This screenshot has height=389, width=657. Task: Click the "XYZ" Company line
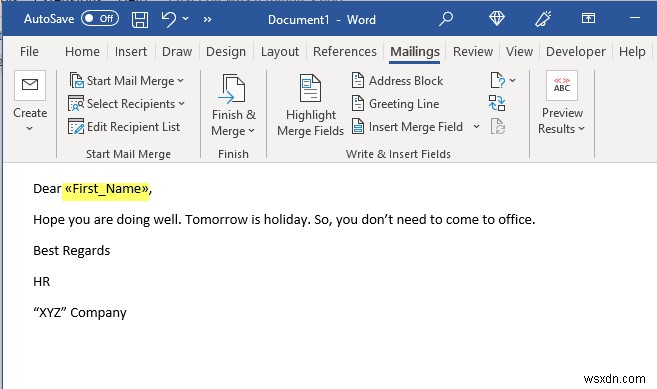[80, 313]
